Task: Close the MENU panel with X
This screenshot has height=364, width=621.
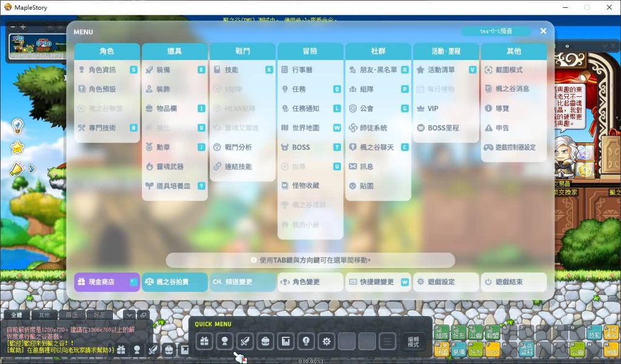Action: coord(543,31)
